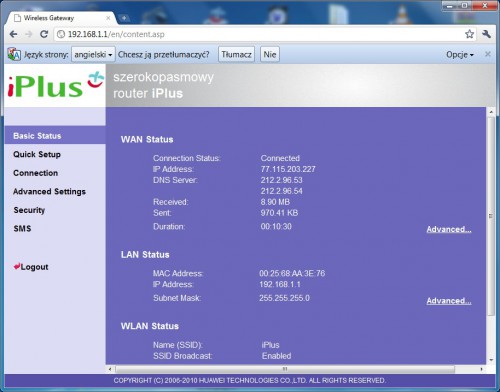Click the vertical scrollbar thumb

click(x=491, y=216)
